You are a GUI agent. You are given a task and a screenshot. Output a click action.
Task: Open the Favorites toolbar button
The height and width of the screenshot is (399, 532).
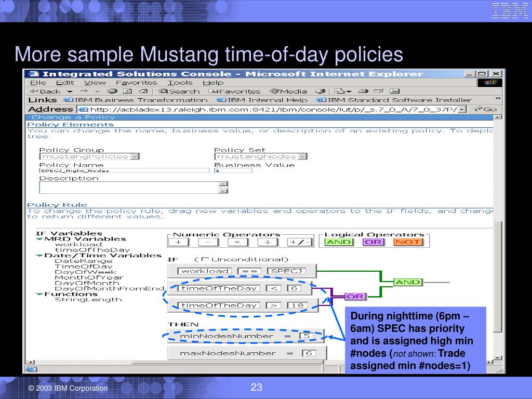click(x=234, y=91)
